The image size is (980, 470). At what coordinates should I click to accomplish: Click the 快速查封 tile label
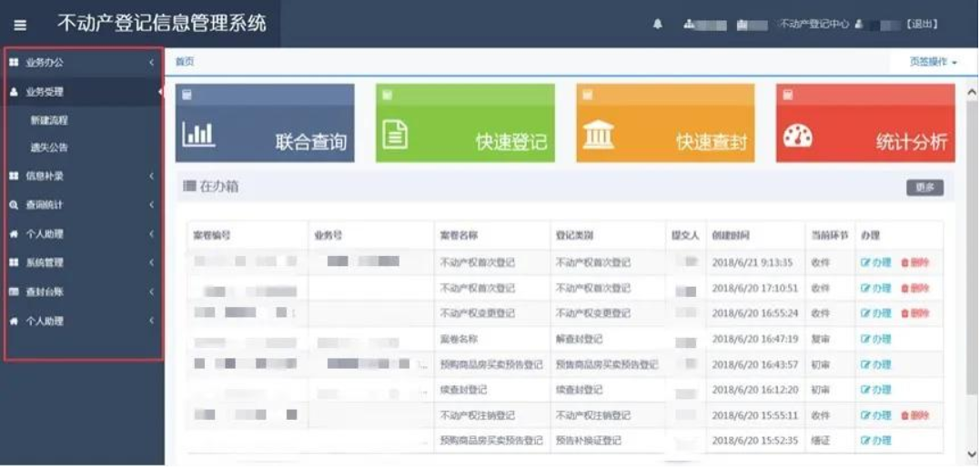click(x=712, y=142)
